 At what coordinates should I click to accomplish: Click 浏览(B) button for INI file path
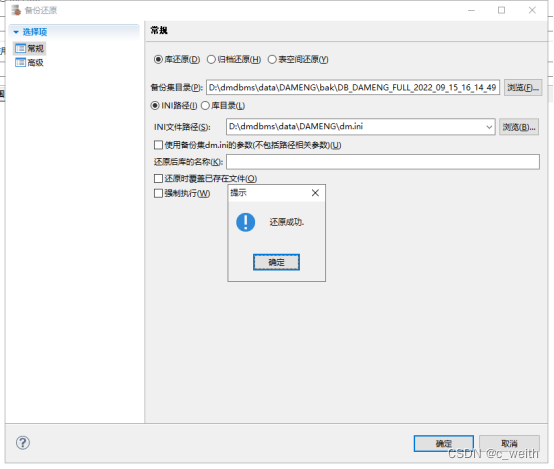519,127
